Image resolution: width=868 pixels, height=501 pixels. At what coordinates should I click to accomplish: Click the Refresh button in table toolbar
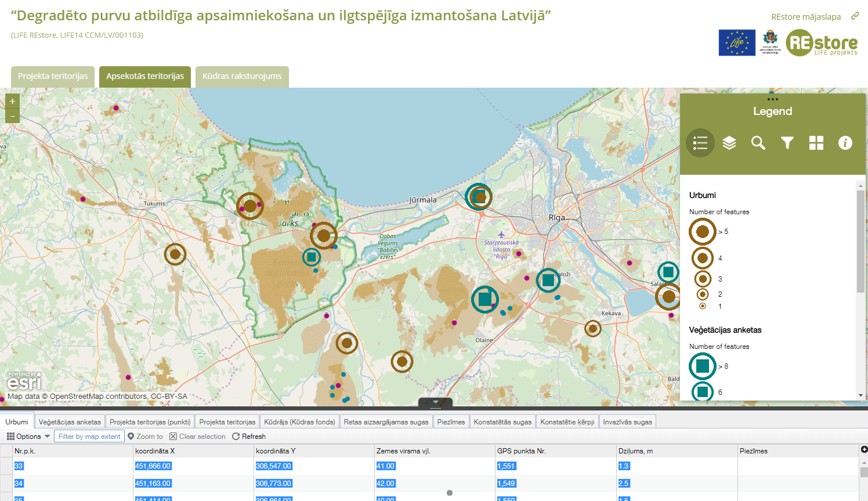249,437
